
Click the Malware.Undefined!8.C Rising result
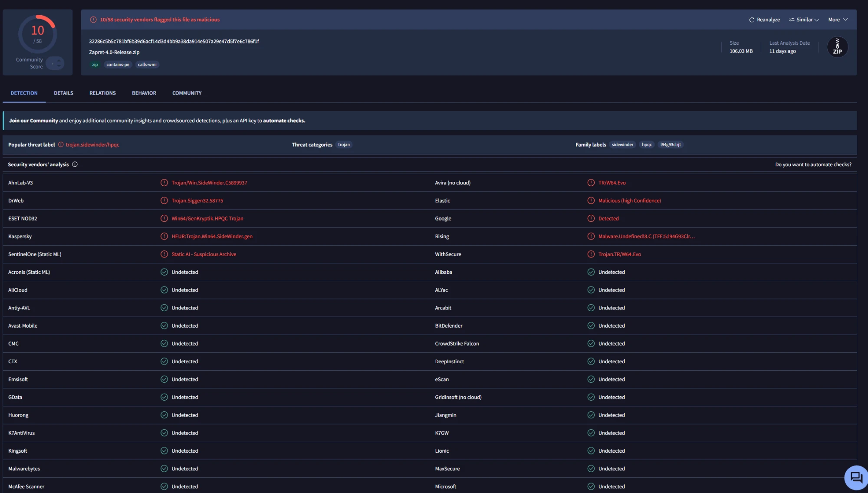click(x=647, y=237)
